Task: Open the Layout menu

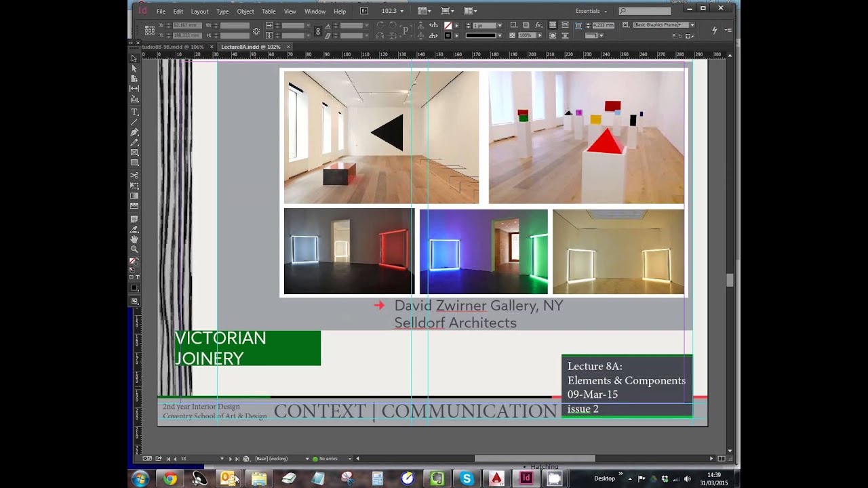Action: (199, 12)
